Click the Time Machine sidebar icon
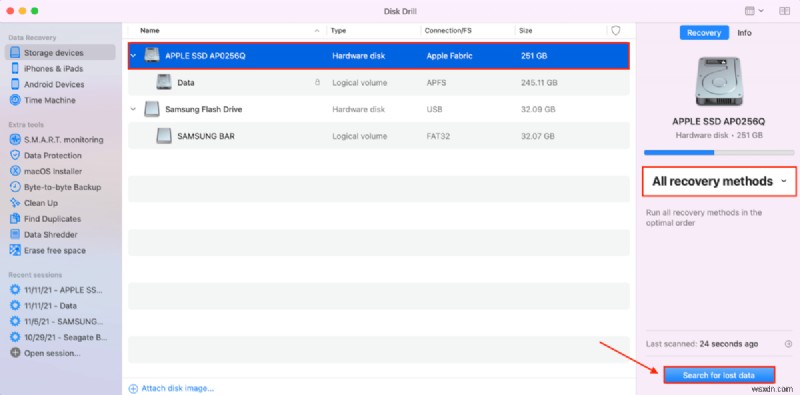The height and width of the screenshot is (395, 800). (15, 100)
